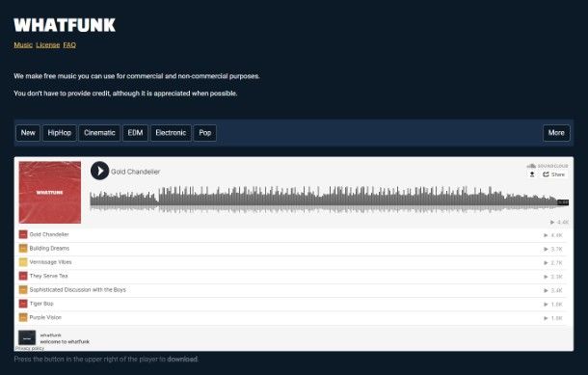
Task: Select the Building Dreams track thumbnail icon
Action: point(23,249)
